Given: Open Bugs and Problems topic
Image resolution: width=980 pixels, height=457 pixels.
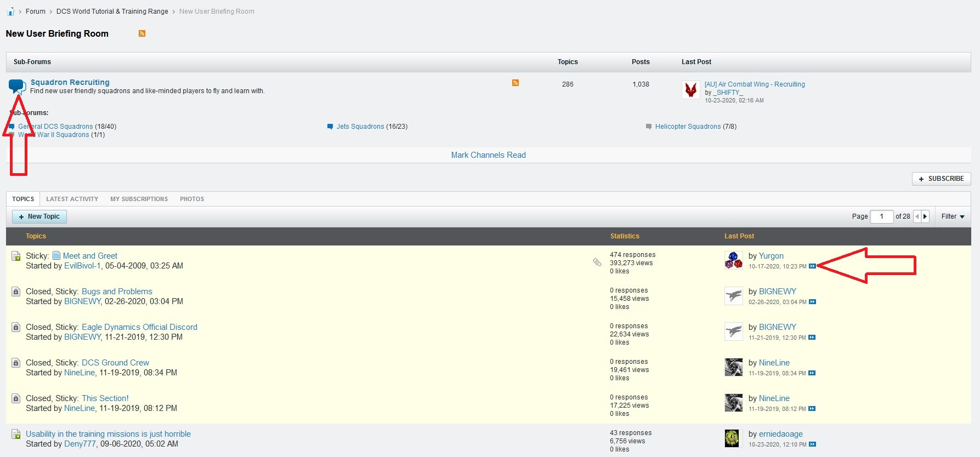Looking at the screenshot, I should [x=117, y=292].
